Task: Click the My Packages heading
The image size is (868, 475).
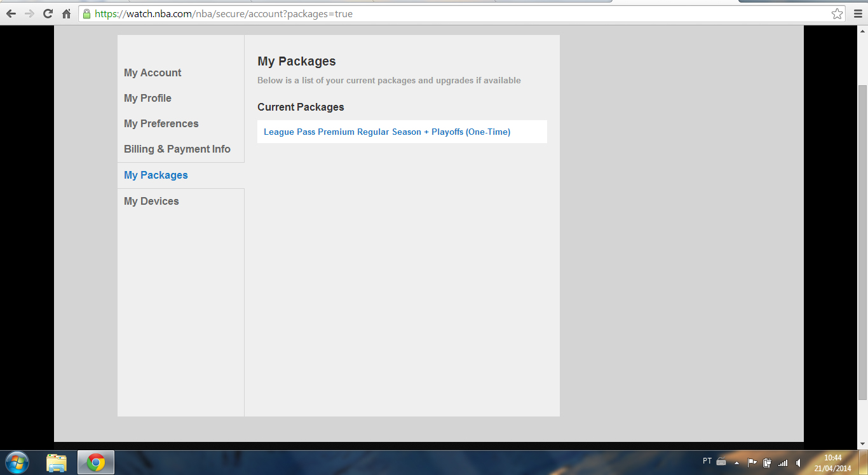Action: coord(297,61)
